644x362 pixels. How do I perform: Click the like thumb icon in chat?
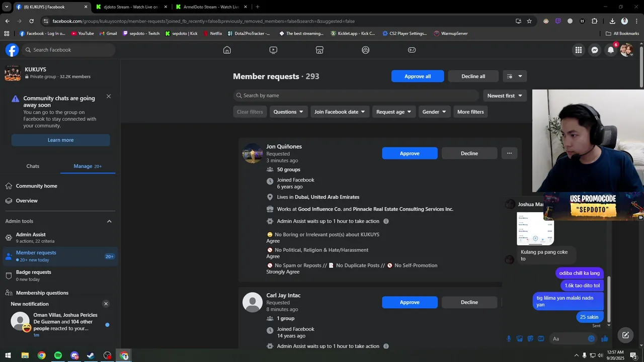[605, 338]
